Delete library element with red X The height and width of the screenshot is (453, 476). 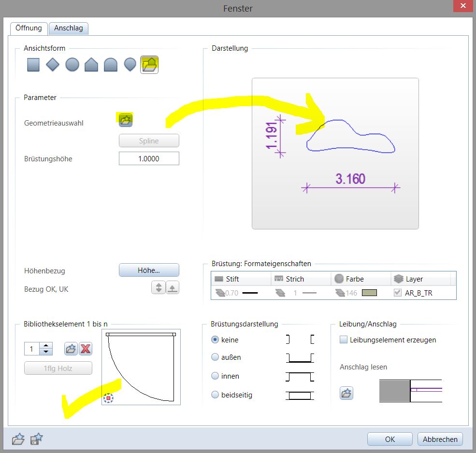click(x=86, y=349)
